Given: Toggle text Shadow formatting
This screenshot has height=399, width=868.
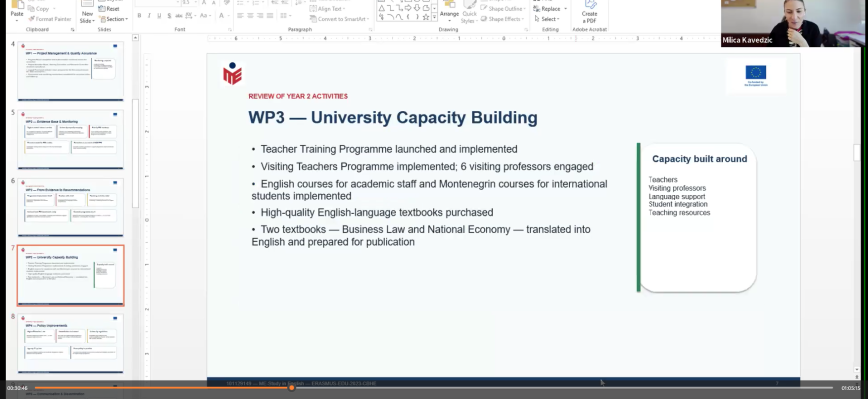Looking at the screenshot, I should 169,16.
